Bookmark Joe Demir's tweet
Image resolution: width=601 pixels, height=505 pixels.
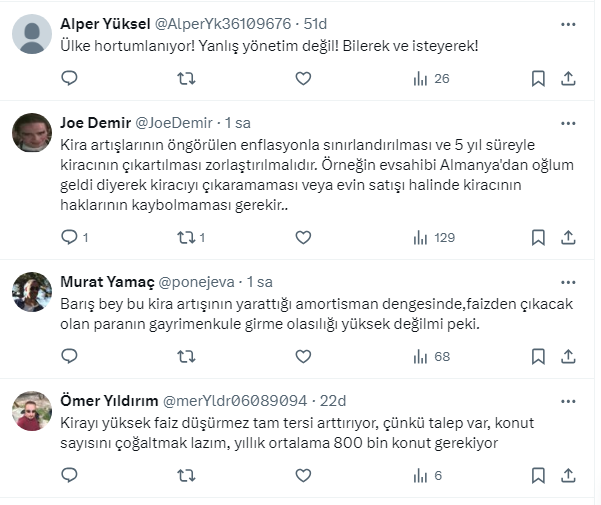pyautogui.click(x=538, y=237)
